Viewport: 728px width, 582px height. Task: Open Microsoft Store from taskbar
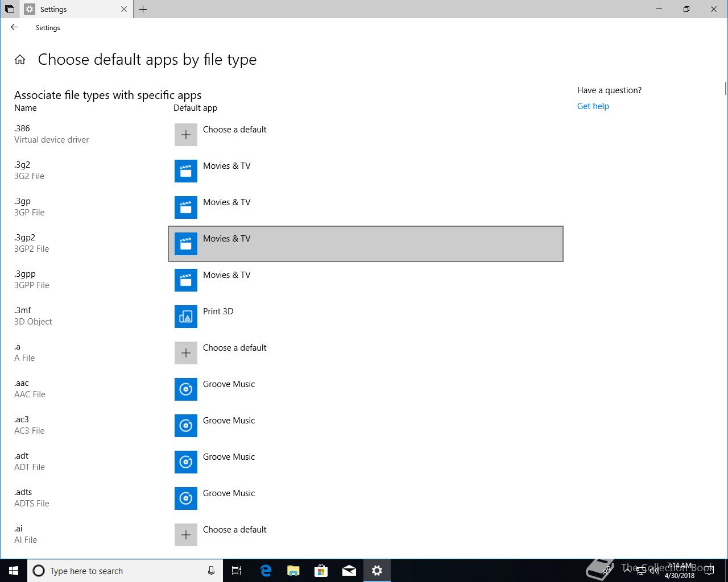click(x=321, y=571)
